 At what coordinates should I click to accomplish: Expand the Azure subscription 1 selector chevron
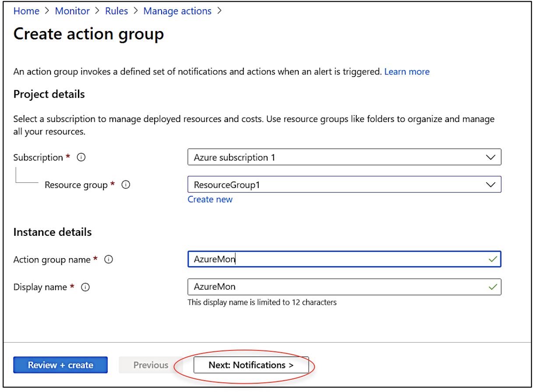point(491,157)
